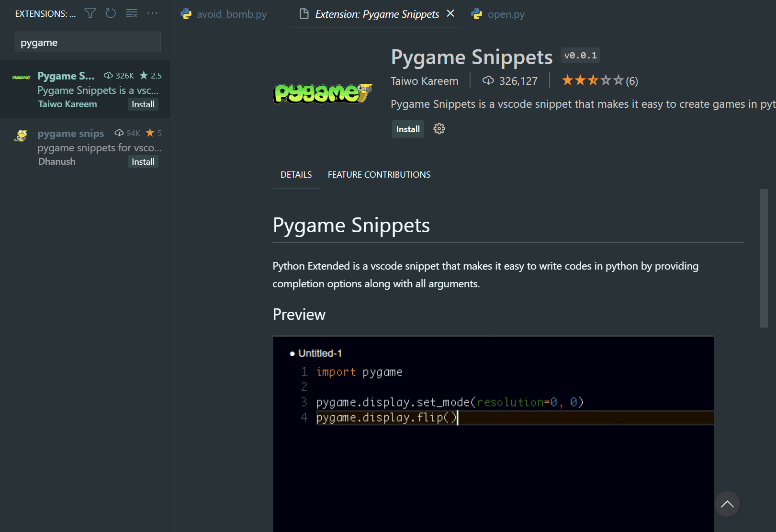Install the pygame snips extension by Dhanush
The width and height of the screenshot is (776, 532).
[x=143, y=161]
